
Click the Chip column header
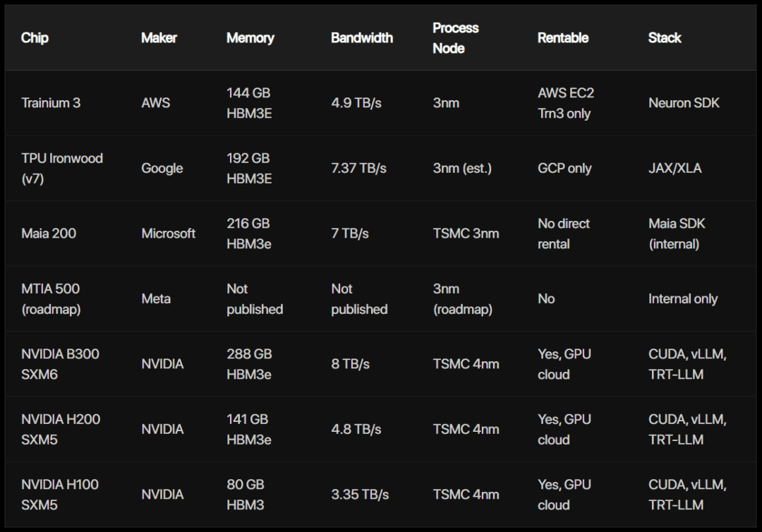point(35,38)
